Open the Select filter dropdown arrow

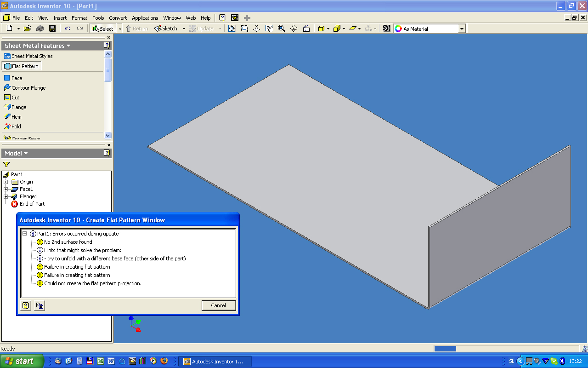120,29
